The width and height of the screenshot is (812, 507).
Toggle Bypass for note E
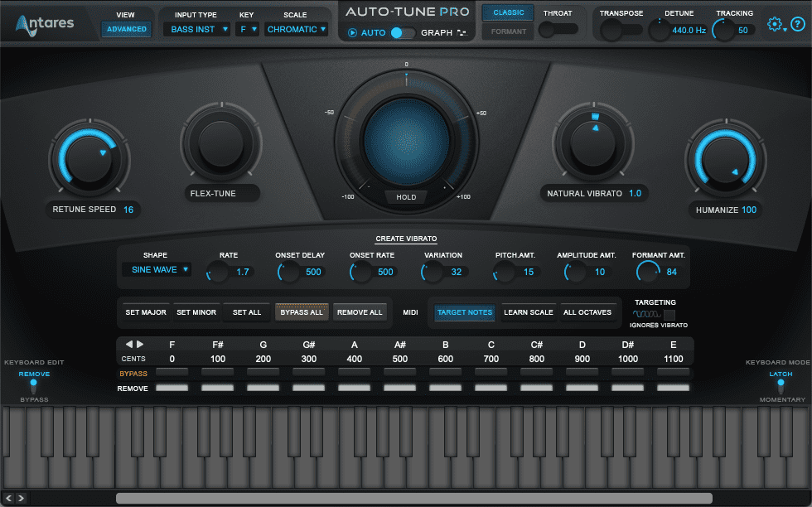pyautogui.click(x=673, y=372)
